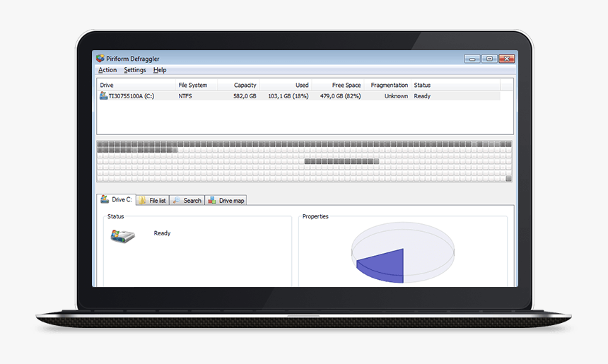Click the 479,0 GB (82%) free space value

tap(341, 95)
